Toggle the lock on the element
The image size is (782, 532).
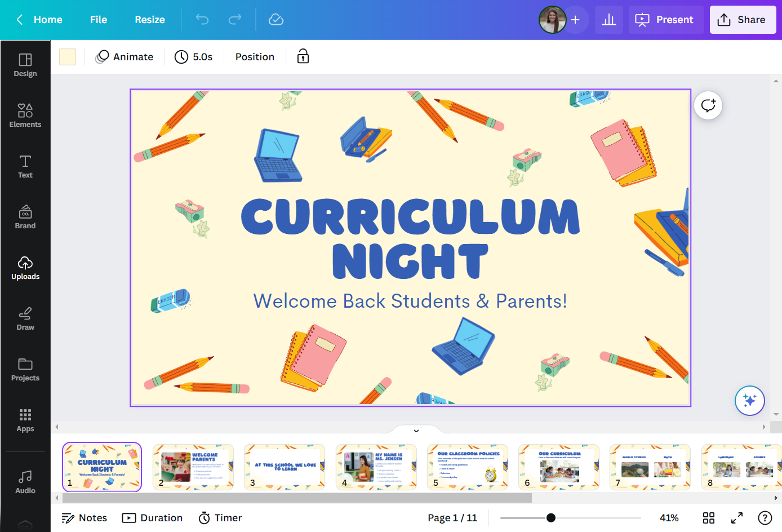[x=303, y=56]
